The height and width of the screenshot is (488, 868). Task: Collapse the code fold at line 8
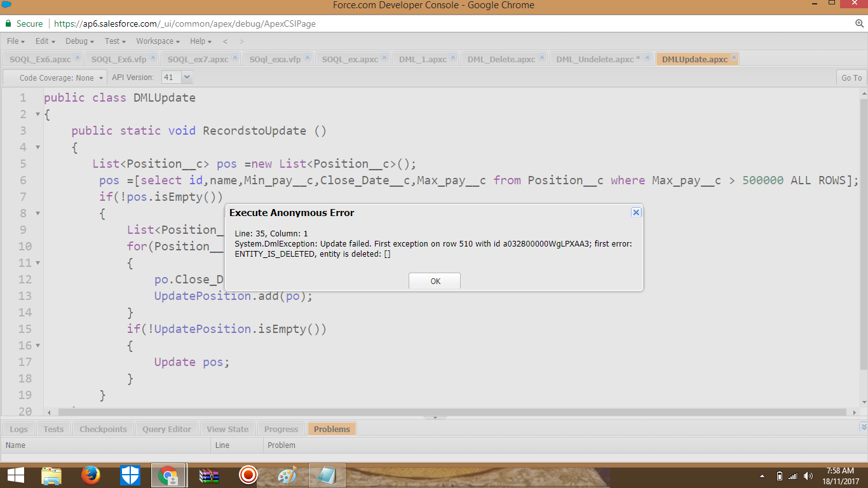[x=37, y=213]
